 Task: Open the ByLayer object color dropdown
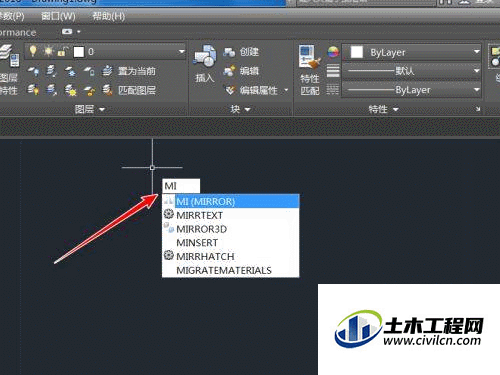pyautogui.click(x=477, y=52)
